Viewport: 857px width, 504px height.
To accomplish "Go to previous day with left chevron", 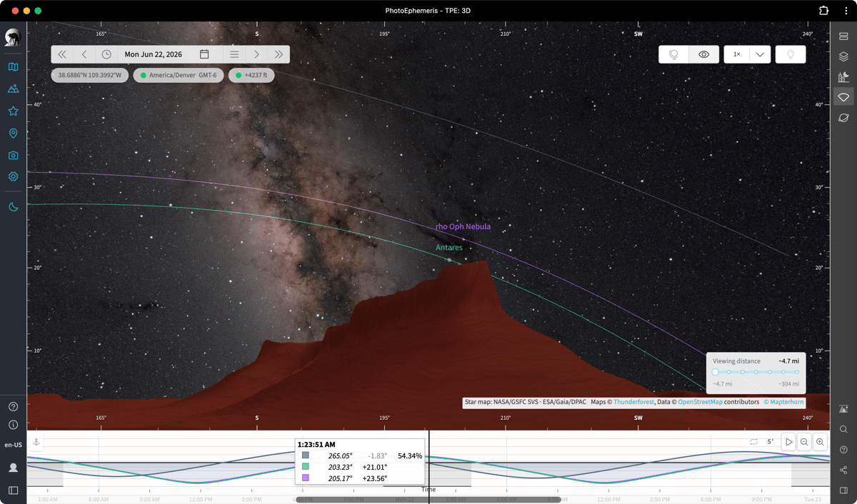I will pyautogui.click(x=84, y=54).
